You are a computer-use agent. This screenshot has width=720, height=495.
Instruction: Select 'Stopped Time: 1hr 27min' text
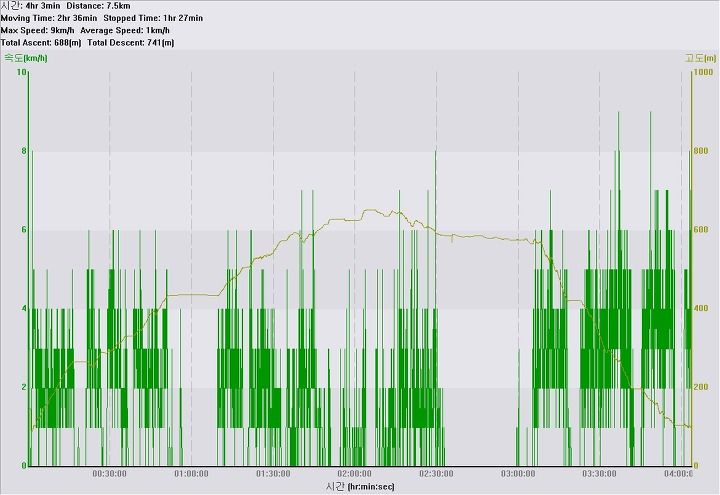(153, 18)
